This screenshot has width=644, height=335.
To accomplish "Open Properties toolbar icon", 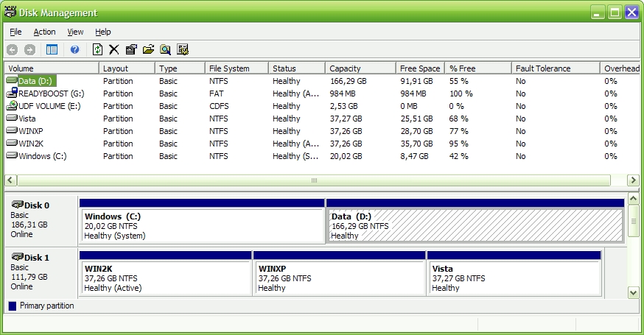I will pos(131,49).
